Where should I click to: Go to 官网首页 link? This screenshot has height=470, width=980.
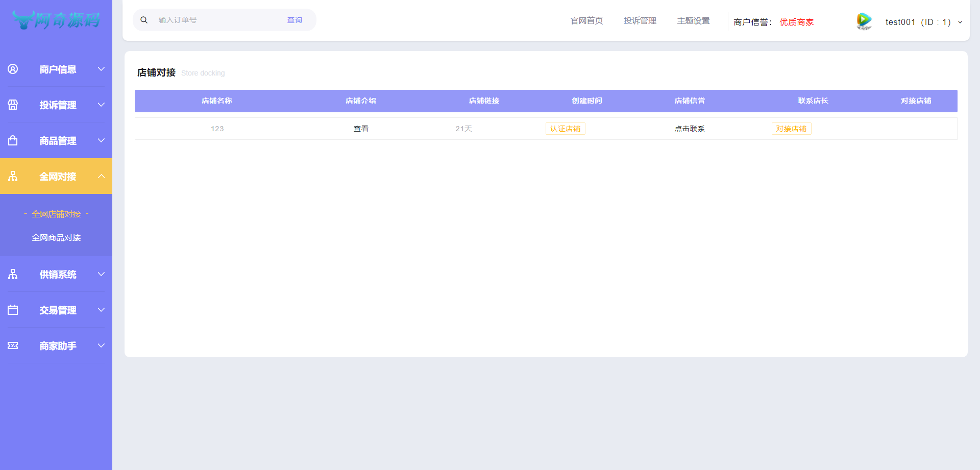(586, 20)
